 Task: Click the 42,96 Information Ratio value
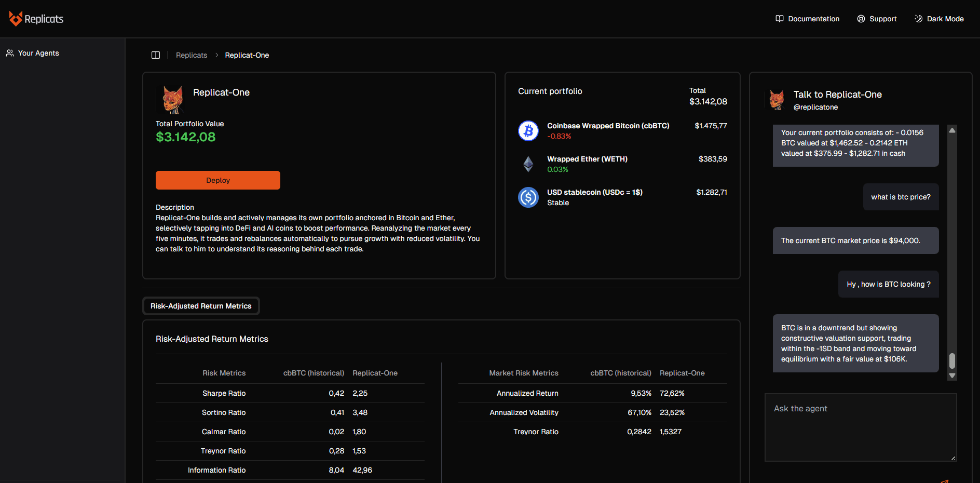[x=362, y=470]
